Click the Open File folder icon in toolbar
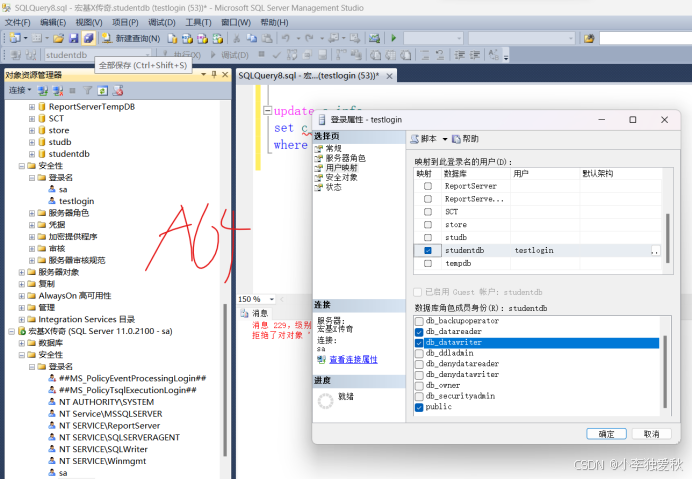 point(58,38)
